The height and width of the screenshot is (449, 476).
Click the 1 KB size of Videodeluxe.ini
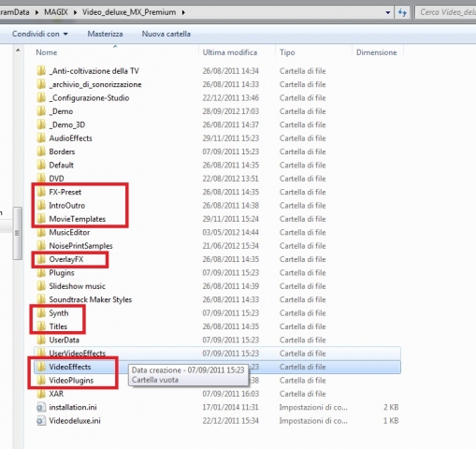[391, 420]
